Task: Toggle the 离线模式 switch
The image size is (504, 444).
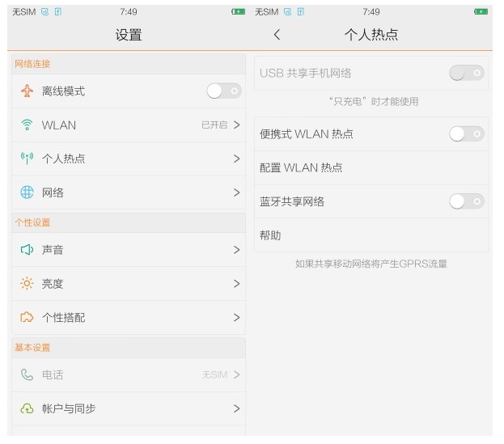Action: point(223,91)
